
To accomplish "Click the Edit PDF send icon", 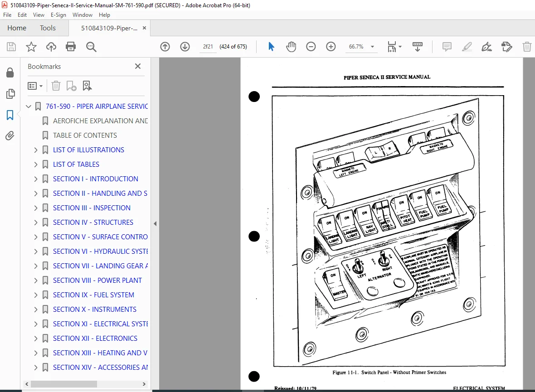I will tap(507, 47).
